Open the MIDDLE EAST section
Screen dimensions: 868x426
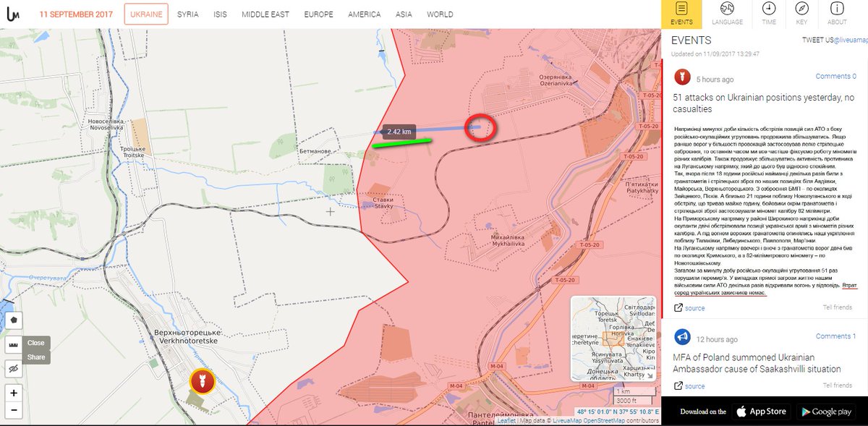click(264, 14)
